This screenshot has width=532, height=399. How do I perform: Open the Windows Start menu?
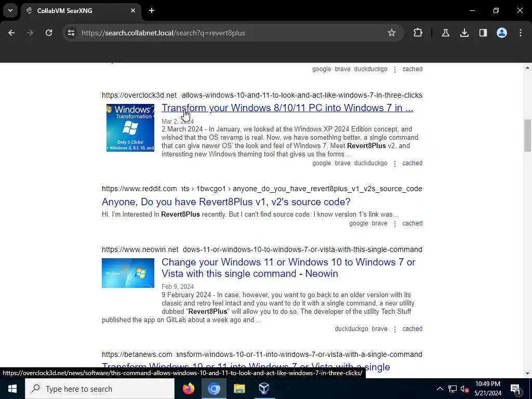pos(12,389)
